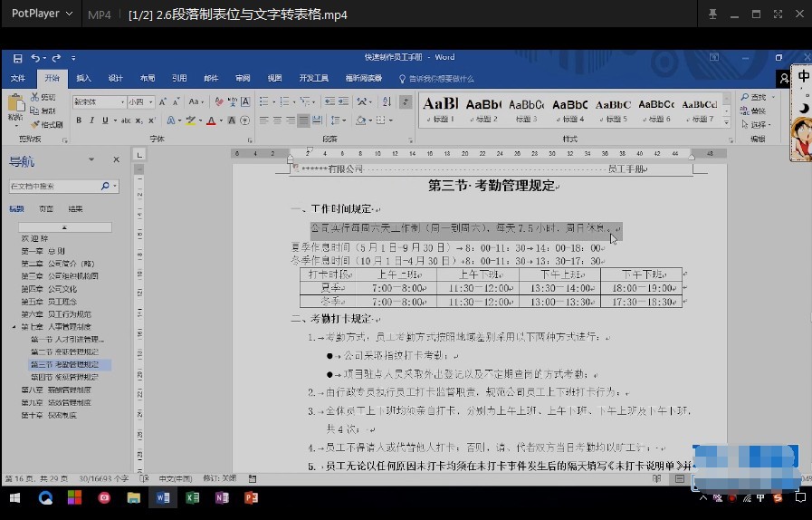
Task: Decrease the paragraph indent
Action: (330, 101)
